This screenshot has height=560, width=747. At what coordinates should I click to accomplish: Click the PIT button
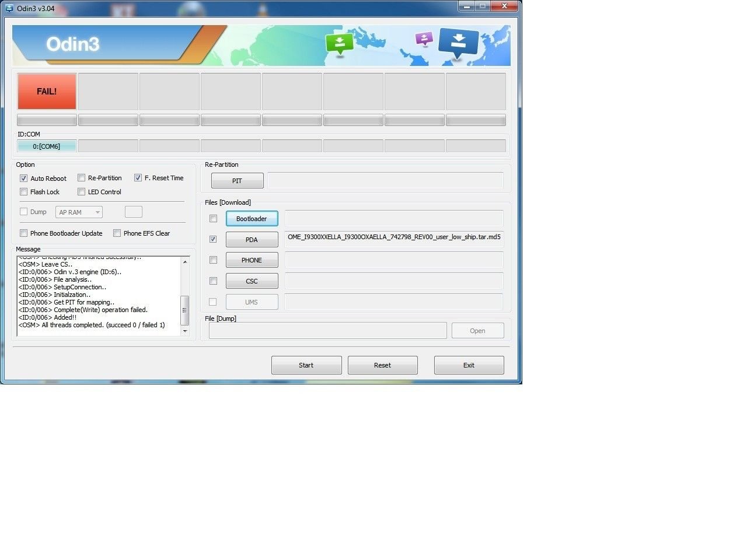[237, 181]
